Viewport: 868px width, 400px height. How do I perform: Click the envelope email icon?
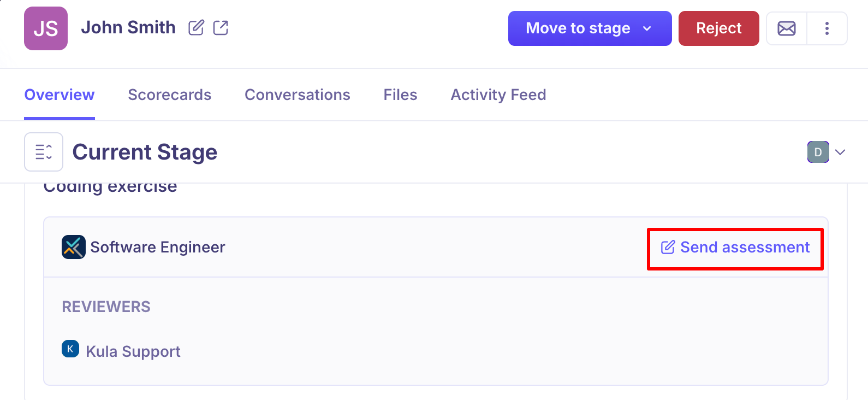786,28
